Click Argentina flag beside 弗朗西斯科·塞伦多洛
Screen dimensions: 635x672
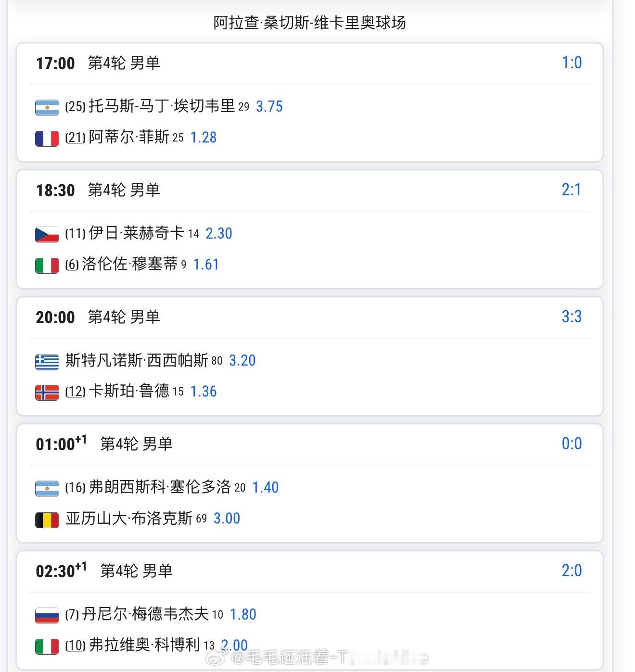tap(47, 488)
